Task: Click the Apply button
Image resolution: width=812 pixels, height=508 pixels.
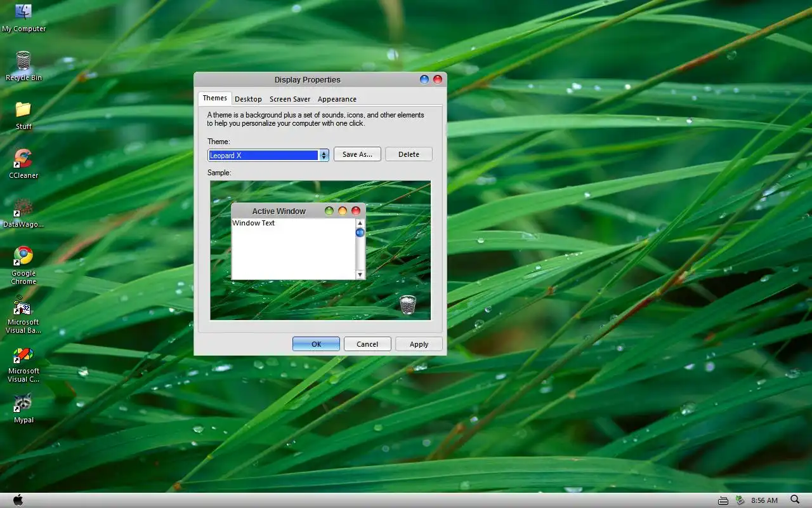Action: click(419, 344)
